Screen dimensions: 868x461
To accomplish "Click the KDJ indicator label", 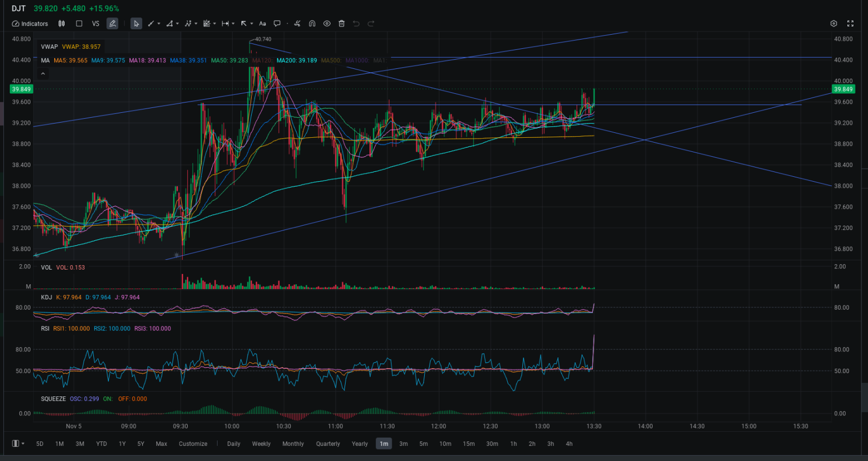I will [46, 297].
